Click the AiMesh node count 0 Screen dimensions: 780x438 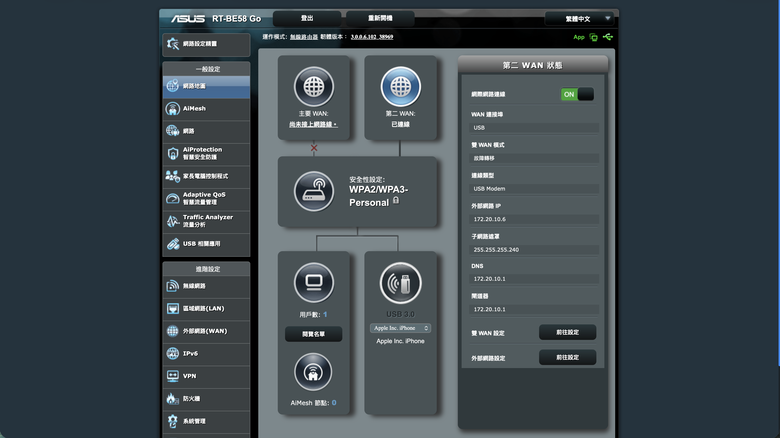334,403
